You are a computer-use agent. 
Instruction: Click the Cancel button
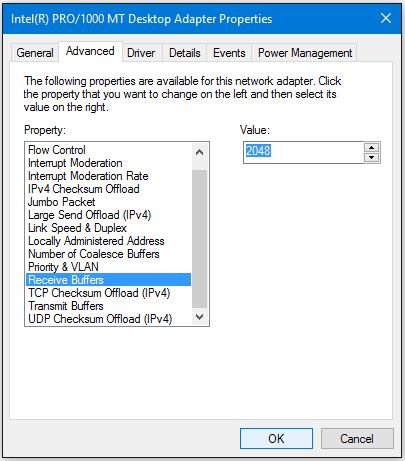tap(357, 439)
